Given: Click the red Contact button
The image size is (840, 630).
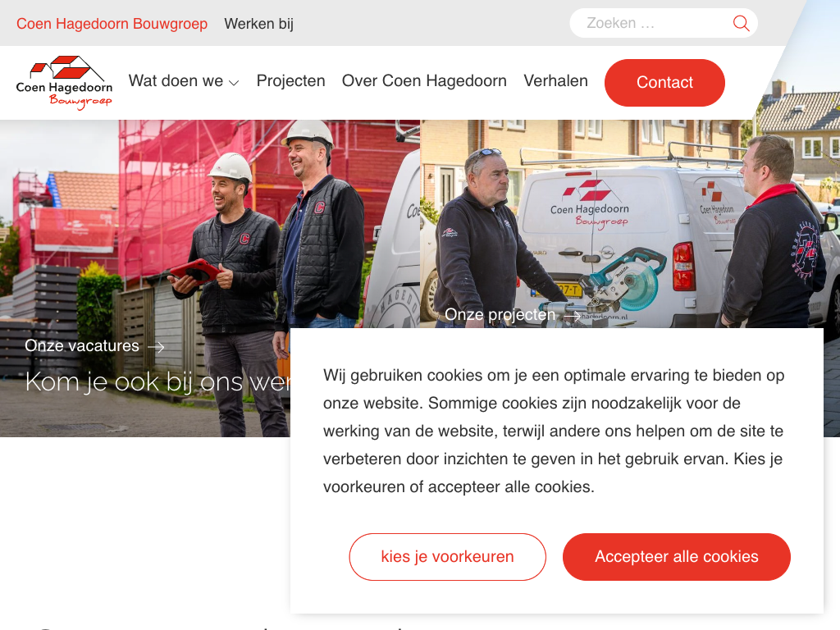Looking at the screenshot, I should [664, 83].
